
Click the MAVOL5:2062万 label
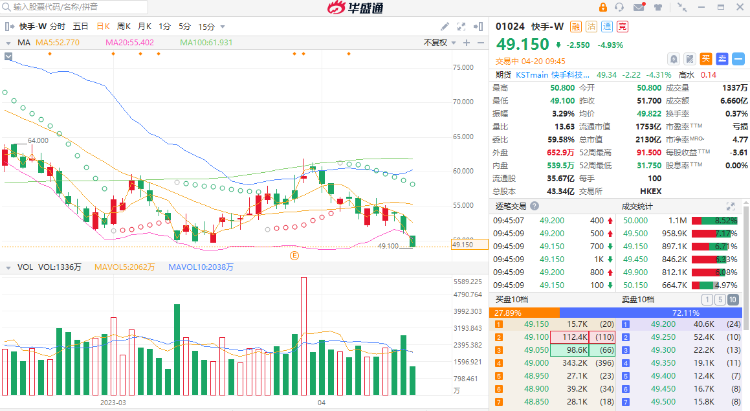click(x=124, y=267)
